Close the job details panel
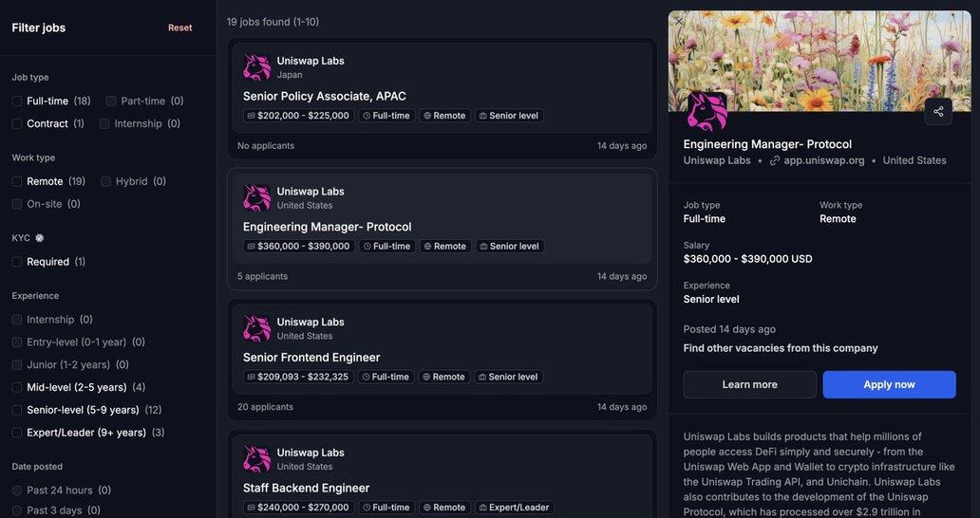980x518 pixels. point(679,21)
